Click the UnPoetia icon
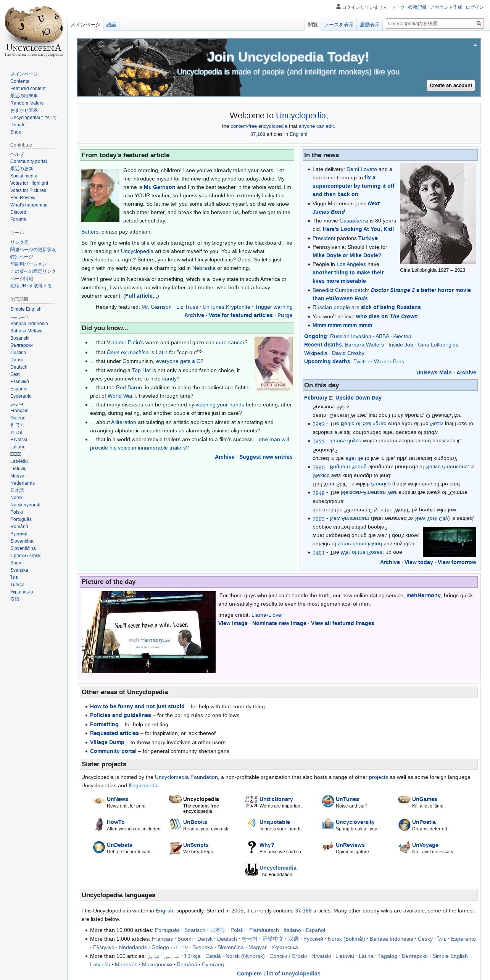Screen dimensions: 490x980 404,824
